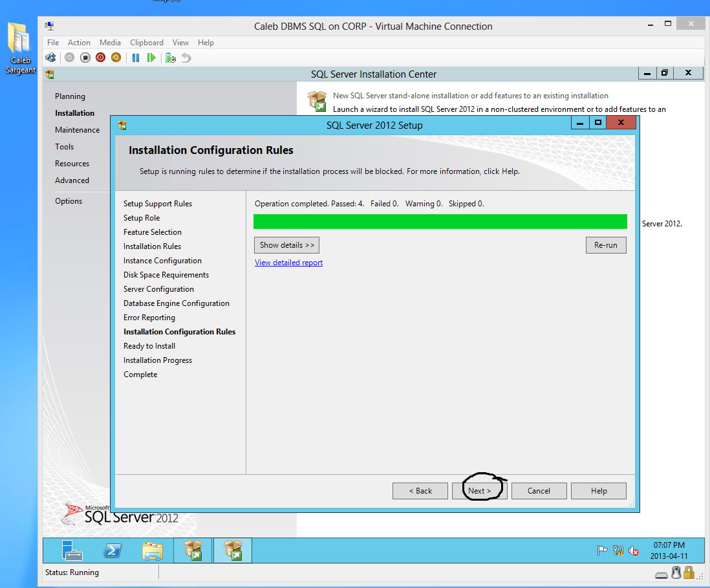710x588 pixels.
Task: Open Action Center flag in the system tray
Action: [x=602, y=550]
